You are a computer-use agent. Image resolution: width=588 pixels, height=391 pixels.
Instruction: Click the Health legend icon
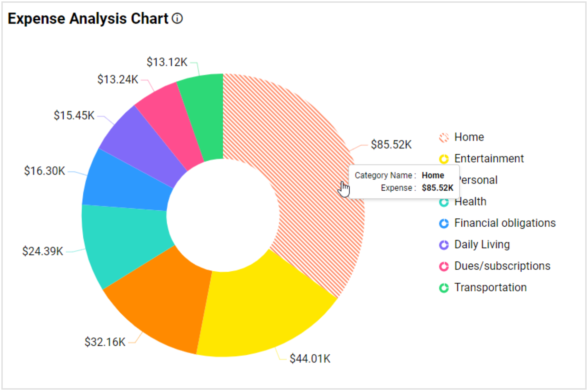pos(444,202)
